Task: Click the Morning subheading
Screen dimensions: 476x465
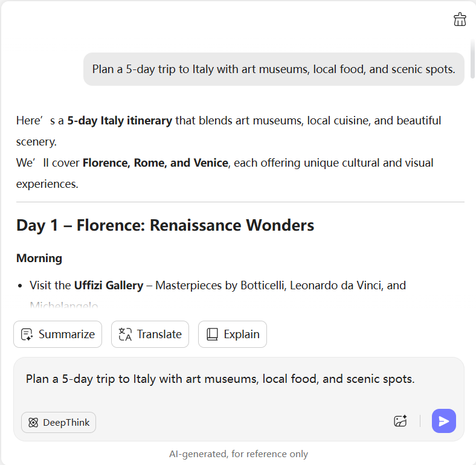Action: [x=39, y=258]
